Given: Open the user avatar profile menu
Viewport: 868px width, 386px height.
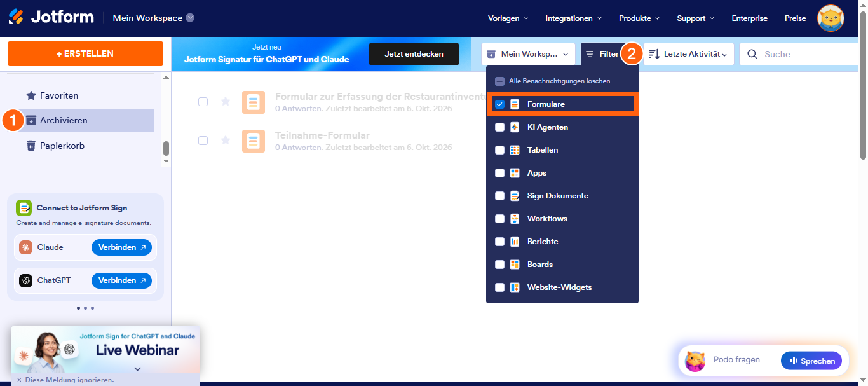Looking at the screenshot, I should pos(831,18).
